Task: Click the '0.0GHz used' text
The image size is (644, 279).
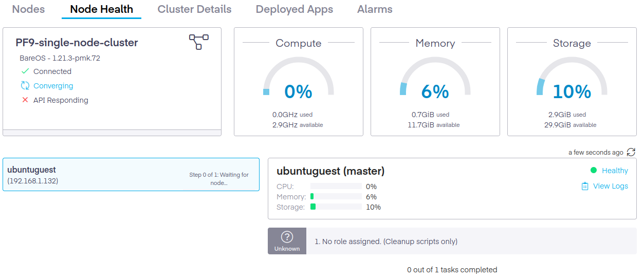Action: pyautogui.click(x=292, y=115)
